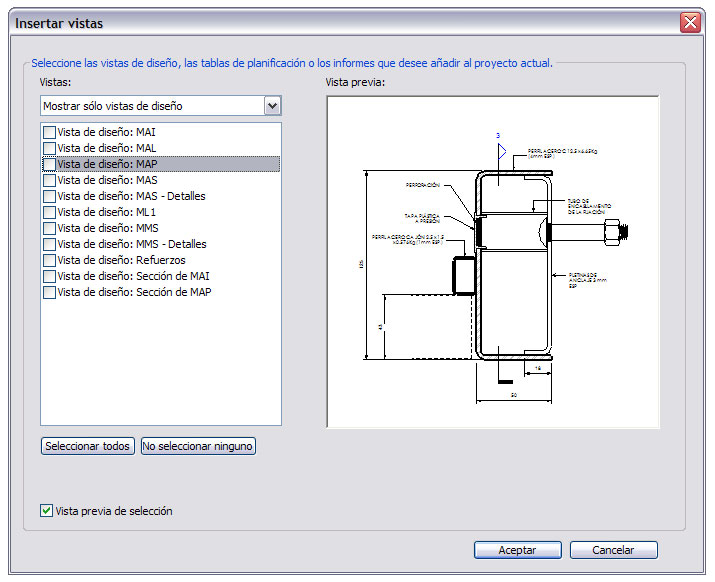
Task: Disable Vista previa de selección checkbox
Action: (x=46, y=510)
